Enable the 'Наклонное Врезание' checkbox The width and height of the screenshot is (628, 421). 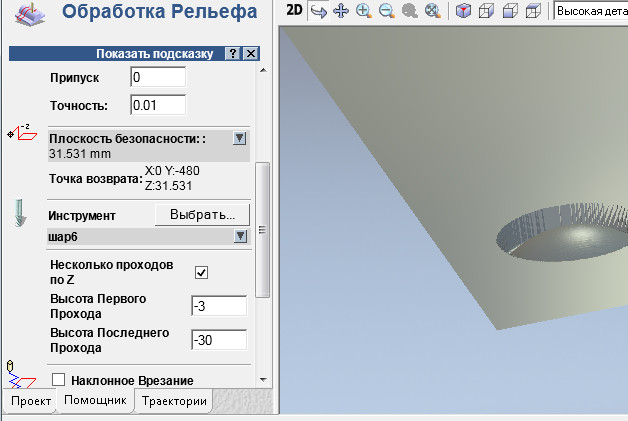[58, 380]
